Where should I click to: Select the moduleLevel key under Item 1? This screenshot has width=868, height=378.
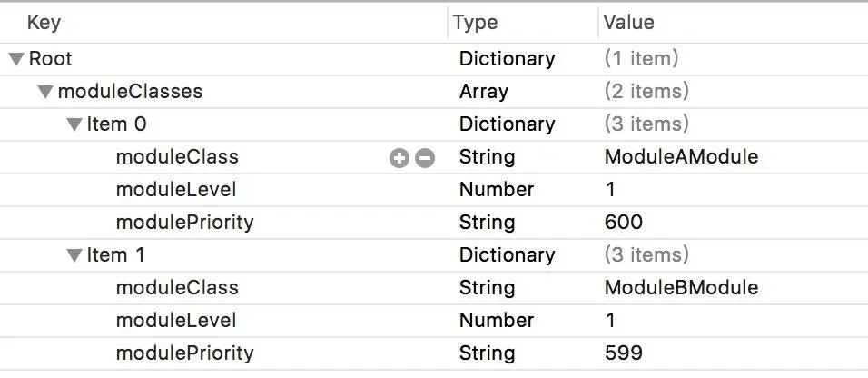(x=176, y=321)
